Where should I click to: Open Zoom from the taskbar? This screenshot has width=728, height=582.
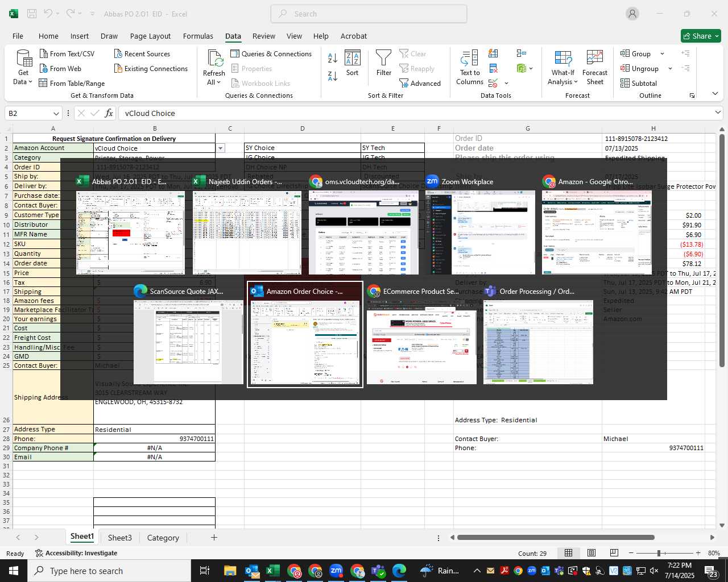click(x=336, y=571)
